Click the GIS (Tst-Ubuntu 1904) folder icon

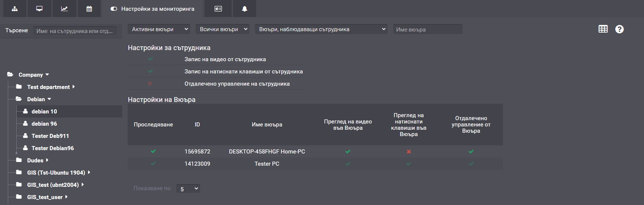pyautogui.click(x=19, y=172)
